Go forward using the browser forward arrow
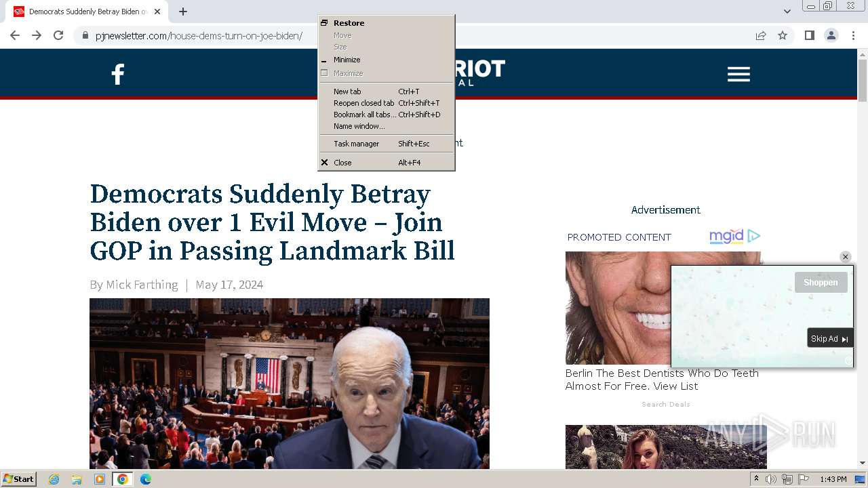 (x=37, y=35)
